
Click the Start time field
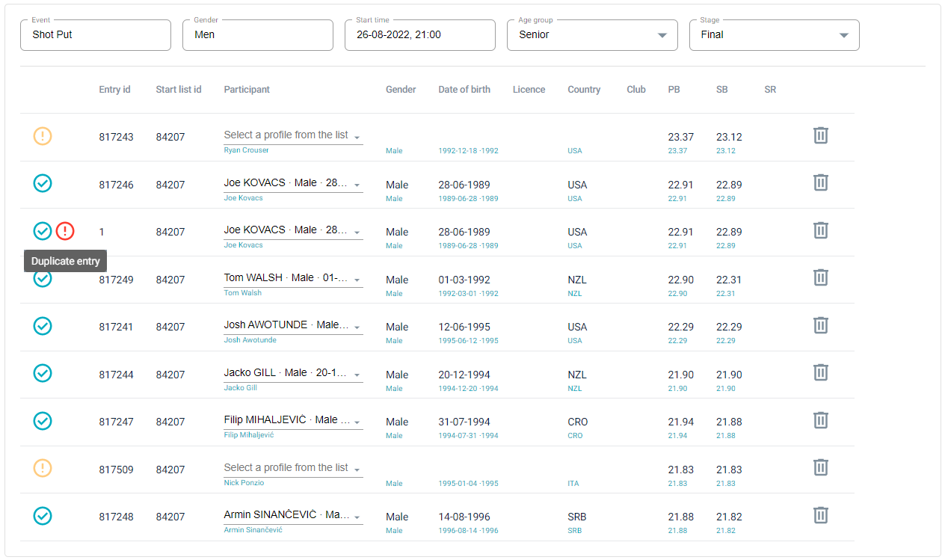point(419,34)
